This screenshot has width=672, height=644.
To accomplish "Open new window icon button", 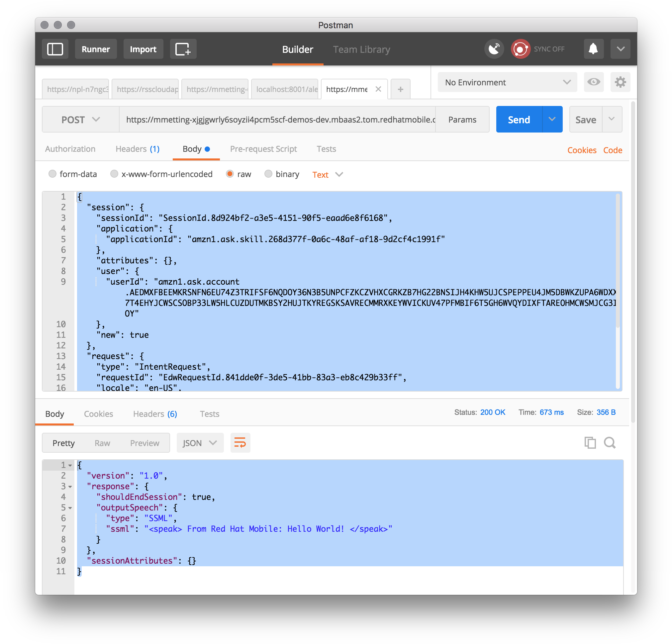I will [x=183, y=49].
